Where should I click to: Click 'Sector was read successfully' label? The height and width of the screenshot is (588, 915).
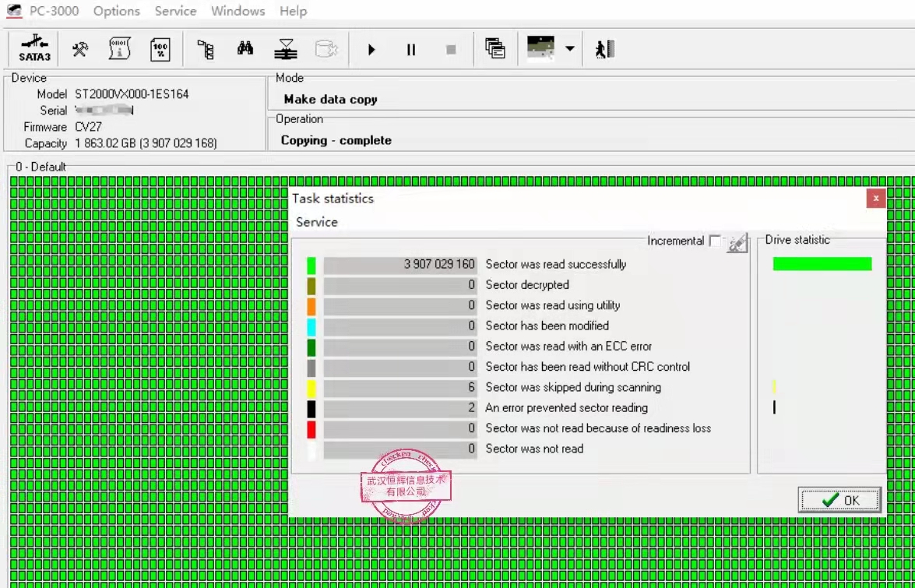555,264
